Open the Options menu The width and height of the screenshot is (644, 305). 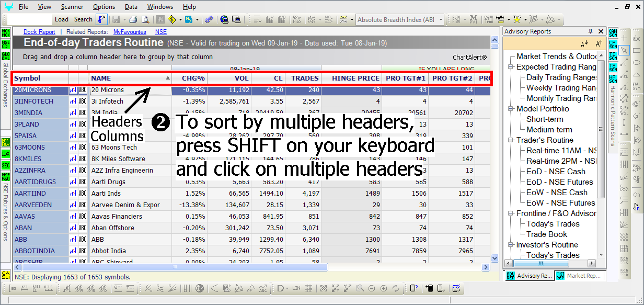104,7
